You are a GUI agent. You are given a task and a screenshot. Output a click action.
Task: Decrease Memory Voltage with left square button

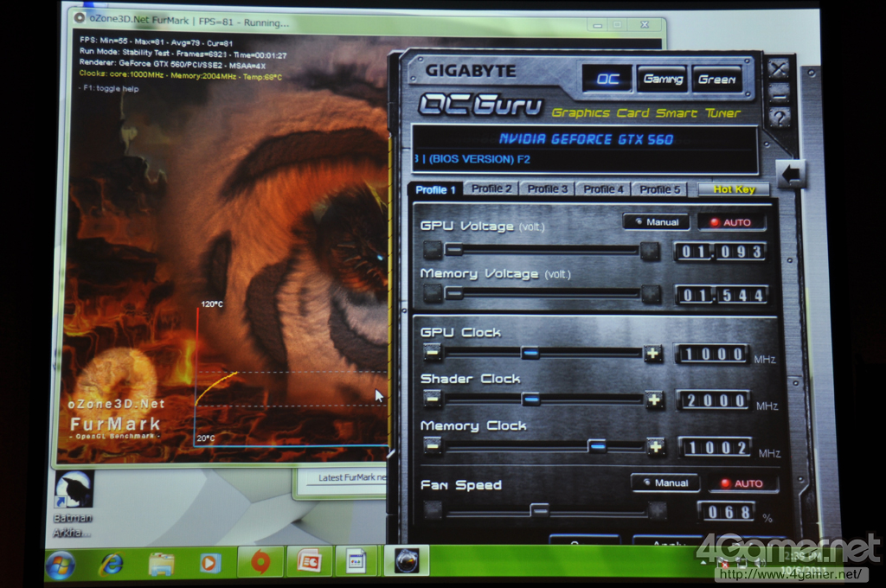click(433, 292)
